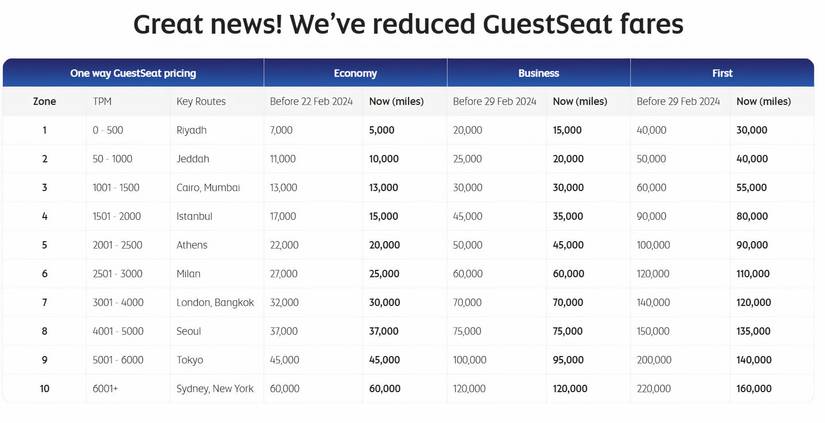Select the Economy 5,000 miles fare for Riyadh

pyautogui.click(x=383, y=130)
